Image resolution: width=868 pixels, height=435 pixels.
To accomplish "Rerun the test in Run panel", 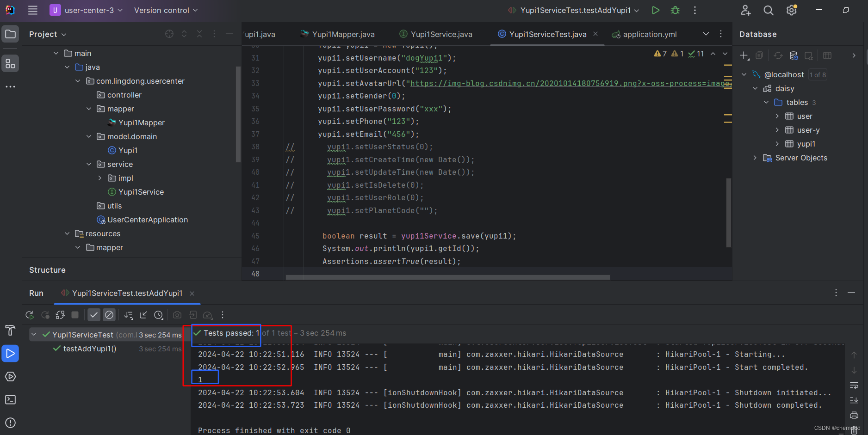I will click(30, 315).
